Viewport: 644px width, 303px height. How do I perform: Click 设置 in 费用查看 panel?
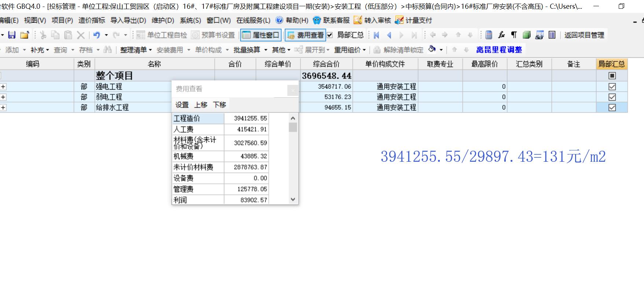point(182,105)
